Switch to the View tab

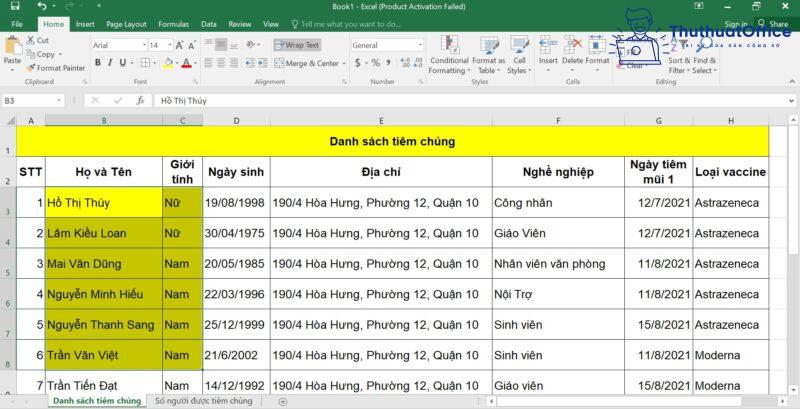click(x=271, y=24)
